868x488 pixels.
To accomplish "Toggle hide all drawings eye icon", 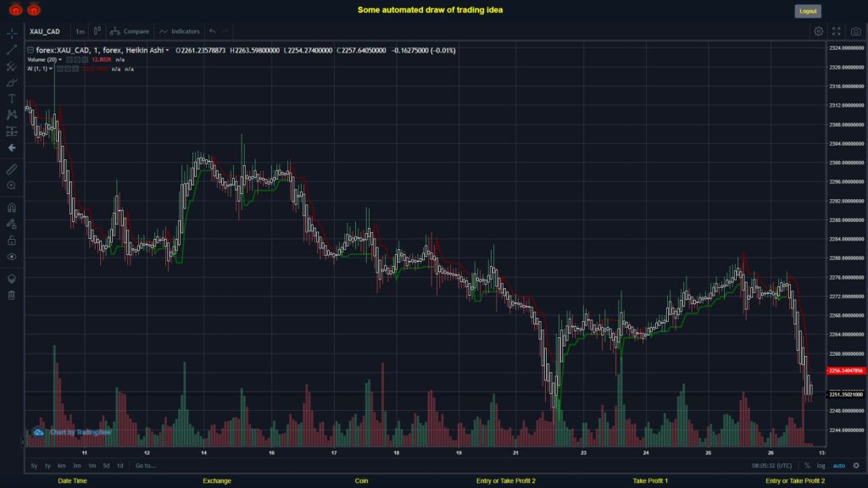I will [12, 257].
